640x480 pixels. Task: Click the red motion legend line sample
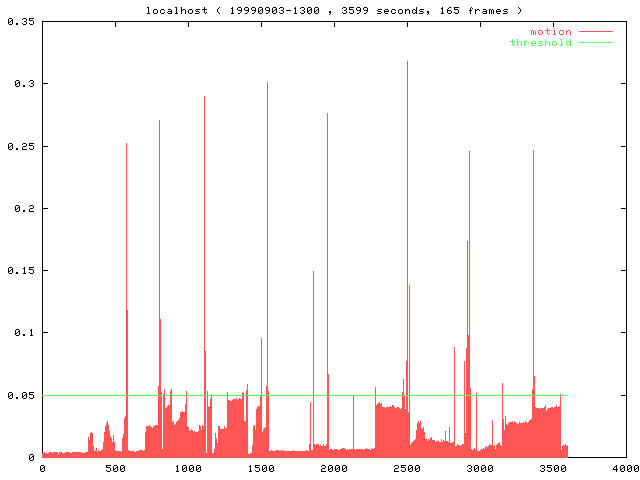point(596,32)
